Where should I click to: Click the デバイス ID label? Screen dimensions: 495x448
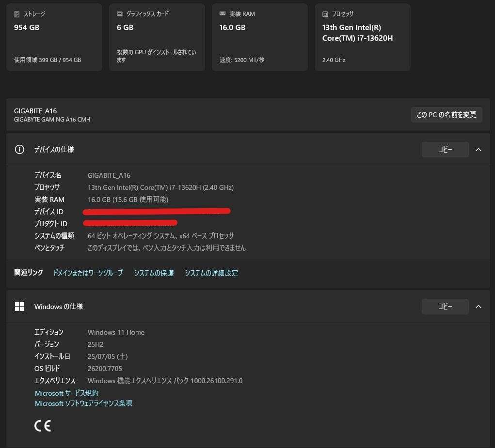coord(48,212)
